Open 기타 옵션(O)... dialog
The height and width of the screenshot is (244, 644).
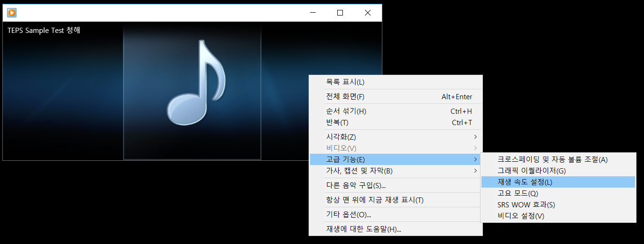coord(396,214)
